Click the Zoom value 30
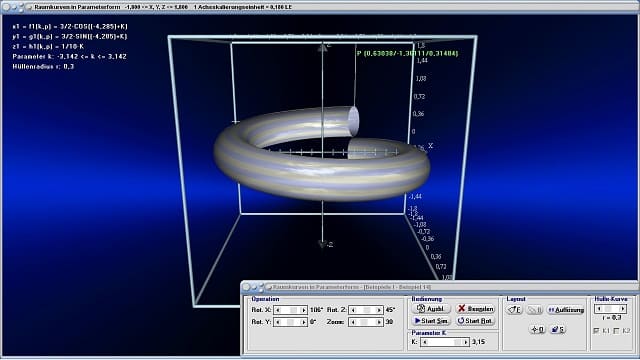 pyautogui.click(x=389, y=322)
